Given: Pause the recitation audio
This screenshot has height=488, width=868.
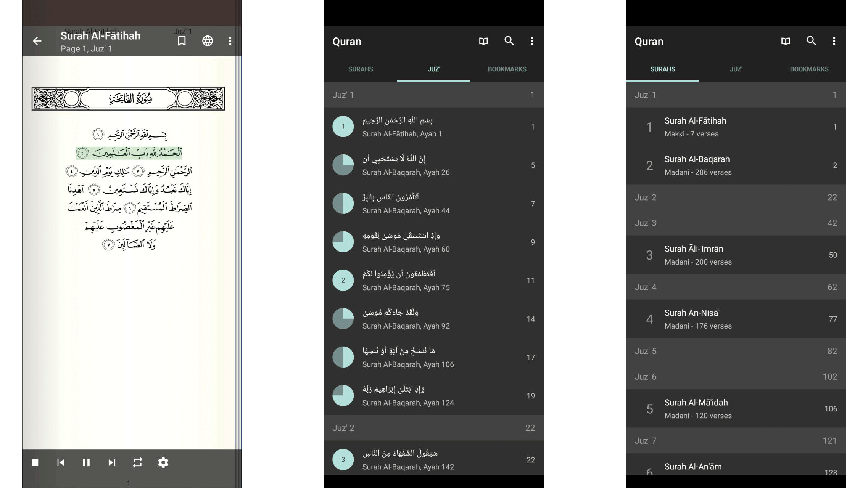Looking at the screenshot, I should click(86, 462).
